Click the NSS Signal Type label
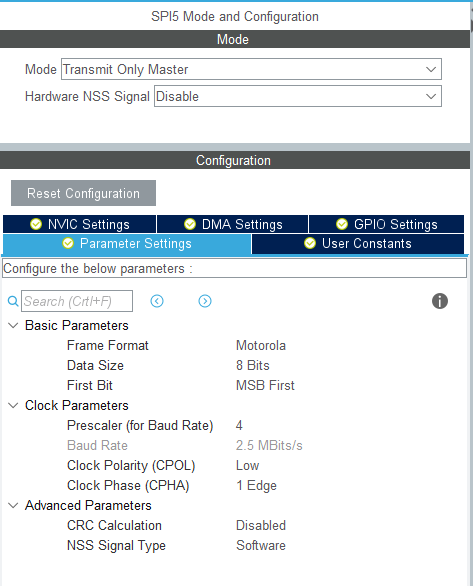The height and width of the screenshot is (586, 473). (116, 546)
